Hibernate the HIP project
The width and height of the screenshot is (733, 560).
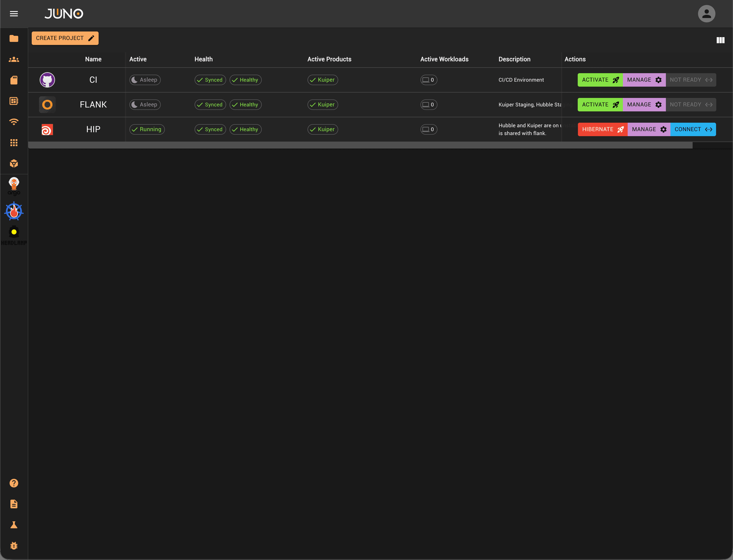[602, 129]
